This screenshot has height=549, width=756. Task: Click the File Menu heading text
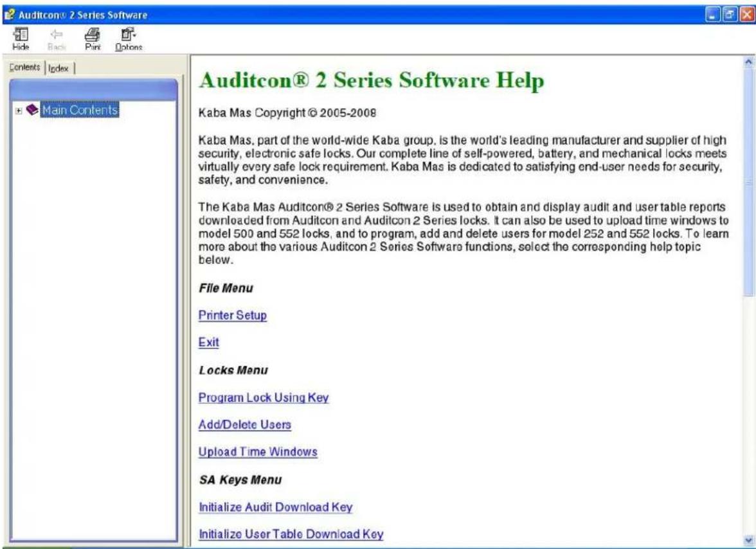[x=226, y=288]
